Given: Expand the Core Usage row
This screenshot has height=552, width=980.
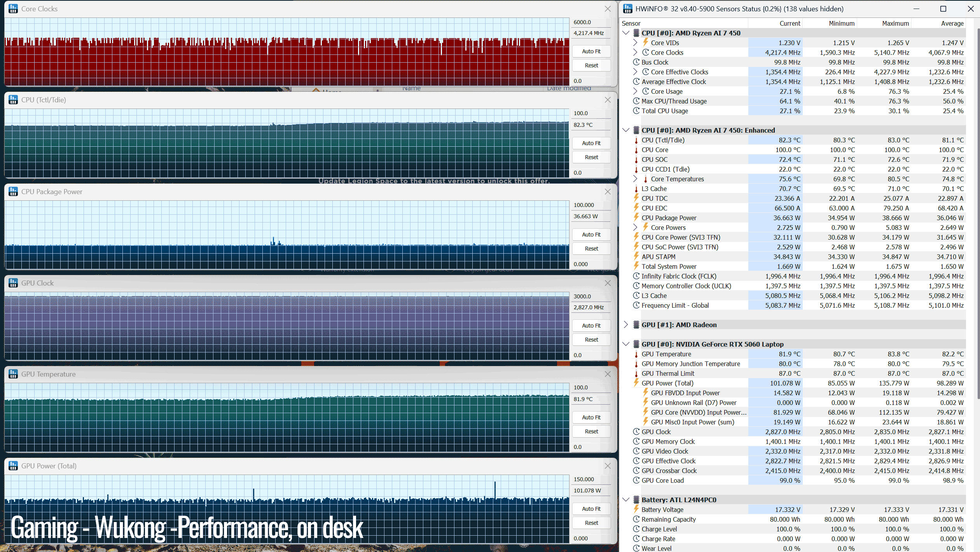Looking at the screenshot, I should coord(635,91).
